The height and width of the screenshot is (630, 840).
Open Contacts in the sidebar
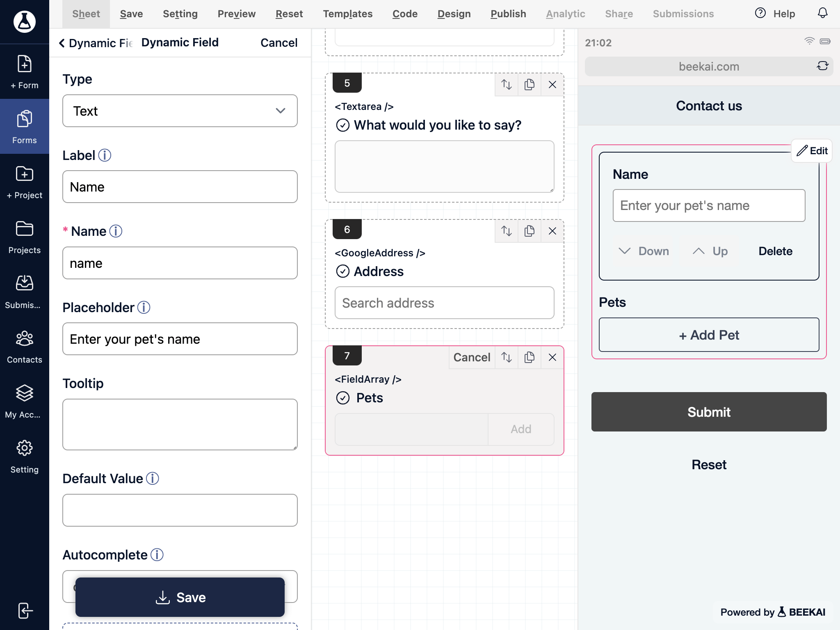(x=25, y=347)
